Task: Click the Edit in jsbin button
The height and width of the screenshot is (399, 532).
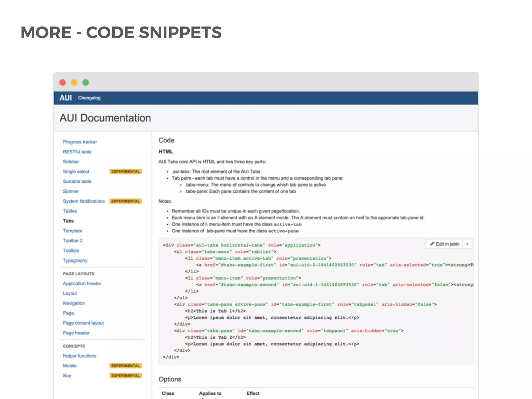Action: pos(445,244)
